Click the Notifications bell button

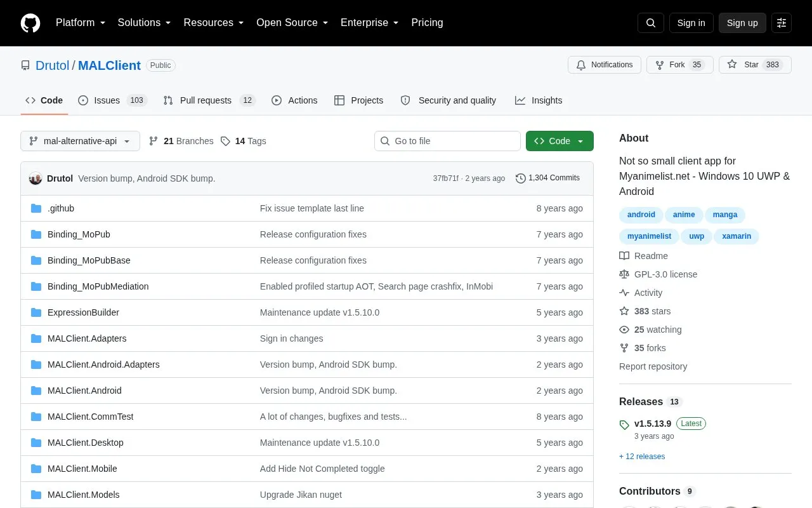click(604, 65)
